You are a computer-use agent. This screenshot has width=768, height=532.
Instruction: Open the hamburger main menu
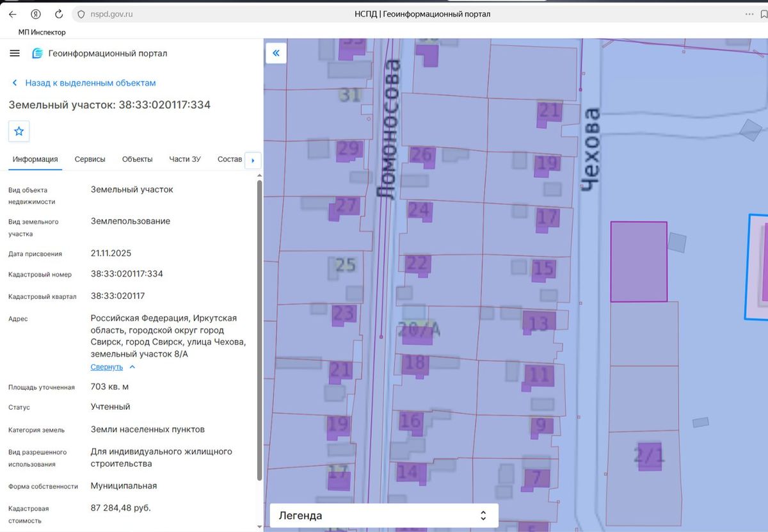[15, 53]
